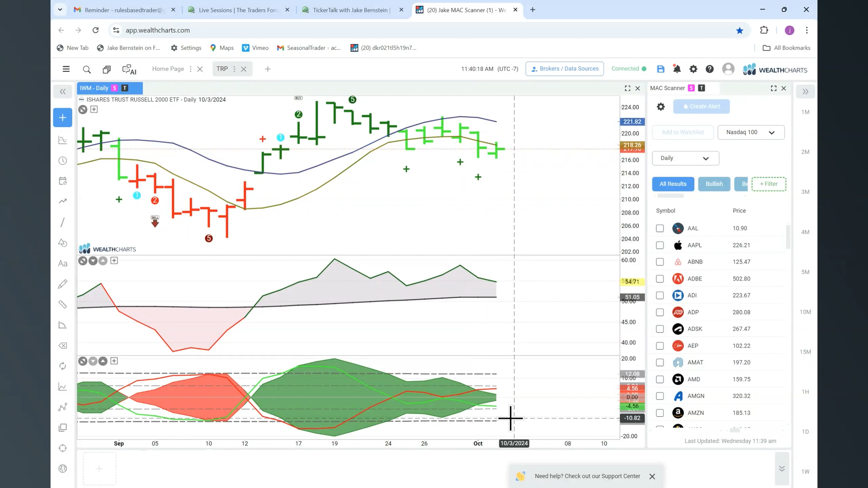Click the Create Alert button
This screenshot has height=488, width=868.
[x=701, y=107]
